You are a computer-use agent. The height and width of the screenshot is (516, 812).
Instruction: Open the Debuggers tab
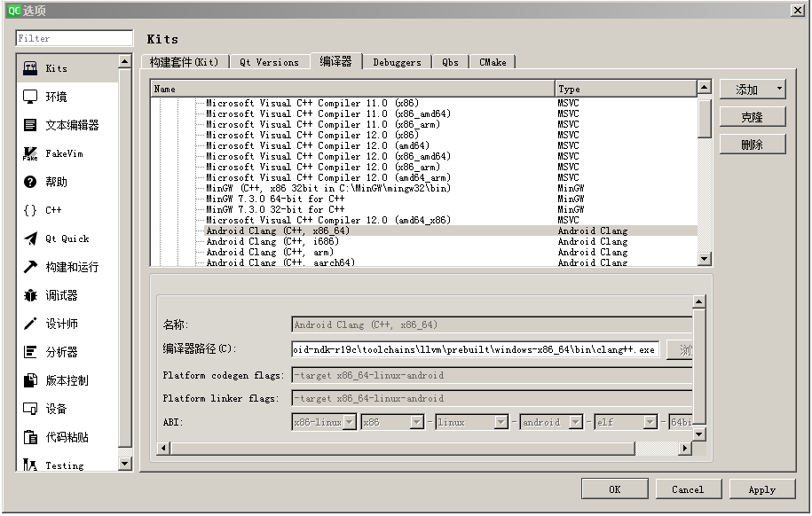pos(398,62)
